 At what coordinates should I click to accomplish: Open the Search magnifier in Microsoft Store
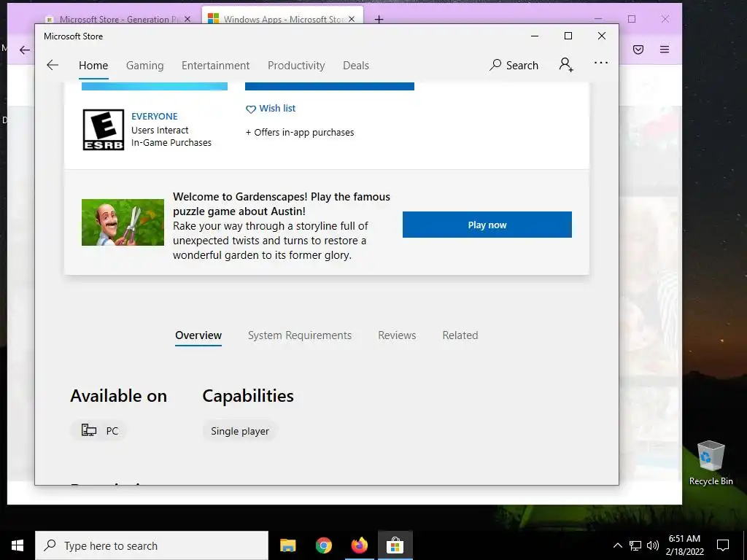pyautogui.click(x=495, y=65)
